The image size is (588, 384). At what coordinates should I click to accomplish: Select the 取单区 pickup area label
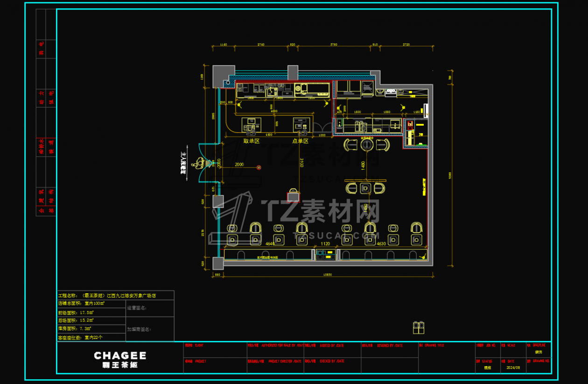pos(251,141)
